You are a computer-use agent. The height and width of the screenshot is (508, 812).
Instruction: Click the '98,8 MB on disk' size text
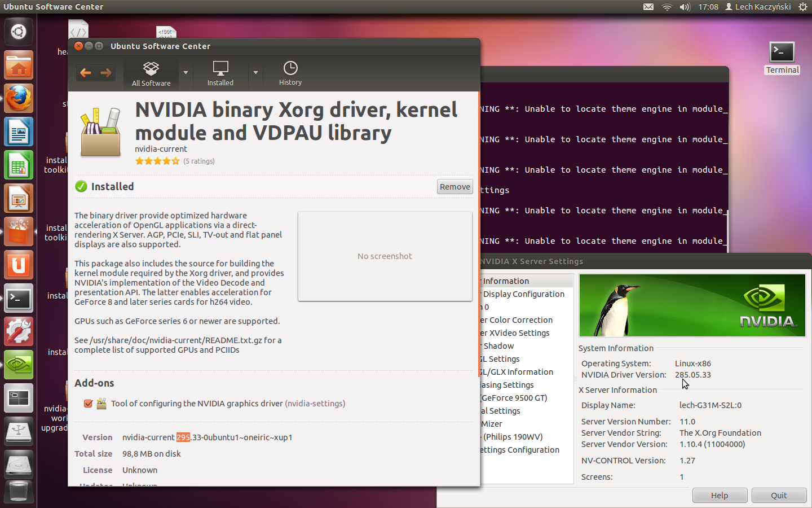(x=152, y=454)
